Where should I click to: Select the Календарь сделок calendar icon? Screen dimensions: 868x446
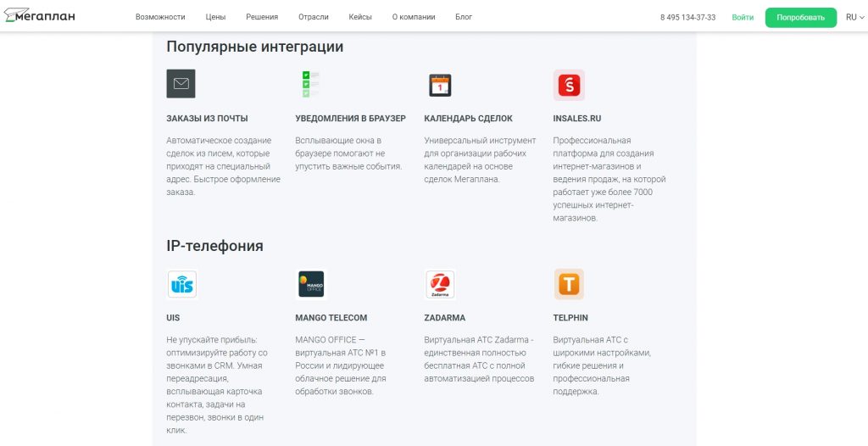point(440,86)
